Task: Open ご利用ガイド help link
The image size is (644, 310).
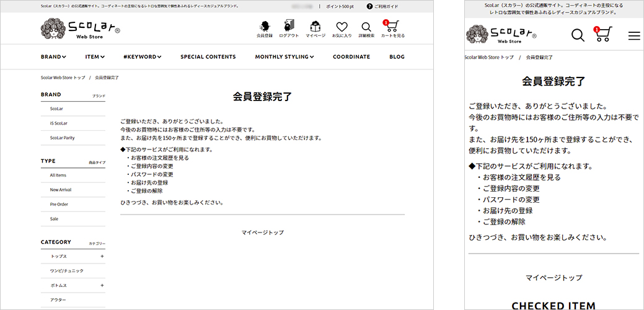Action: click(382, 7)
